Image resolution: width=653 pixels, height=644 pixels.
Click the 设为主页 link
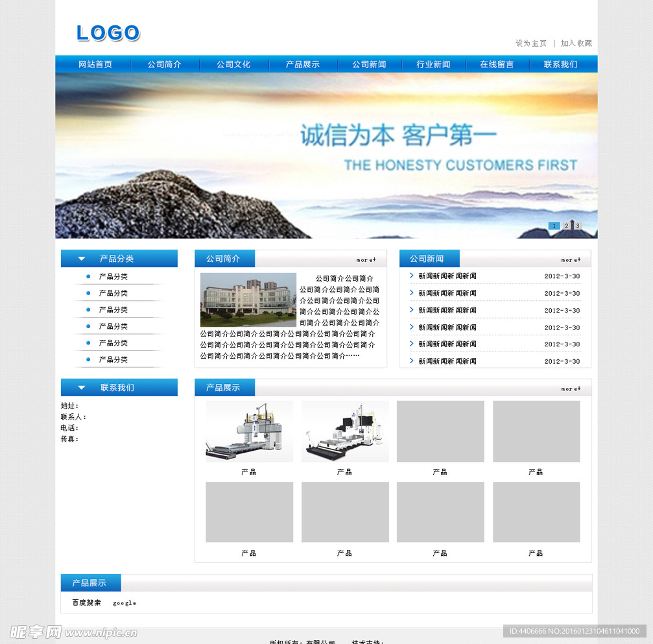530,43
